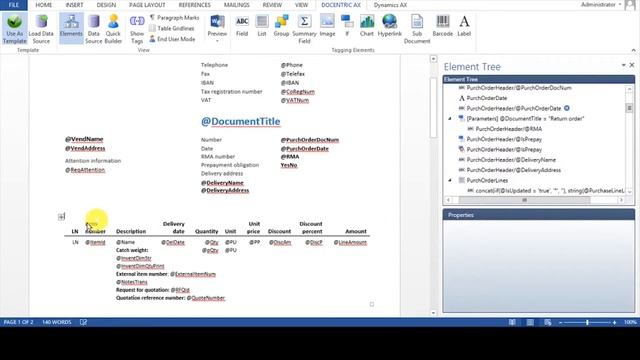Insert an Image tagging element
Image resolution: width=640 pixels, height=360 pixels.
pos(327,26)
